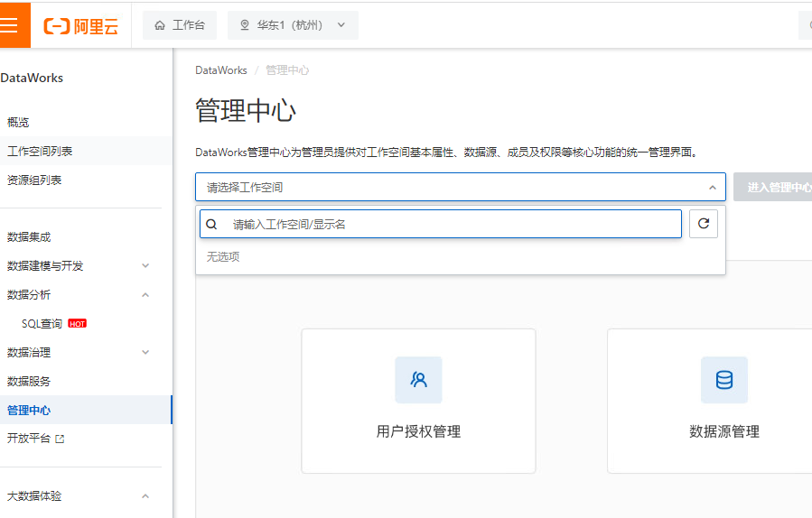The image size is (812, 518).
Task: Open 数据服务 in the sidebar
Action: [x=29, y=382]
